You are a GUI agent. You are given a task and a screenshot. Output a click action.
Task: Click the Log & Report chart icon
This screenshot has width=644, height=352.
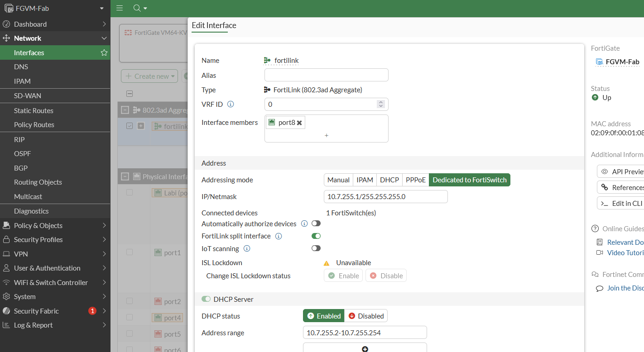pyautogui.click(x=6, y=325)
